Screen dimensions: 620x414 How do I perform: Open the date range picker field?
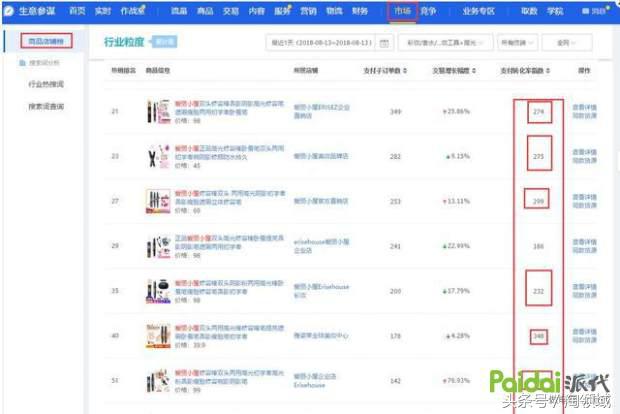pos(330,43)
